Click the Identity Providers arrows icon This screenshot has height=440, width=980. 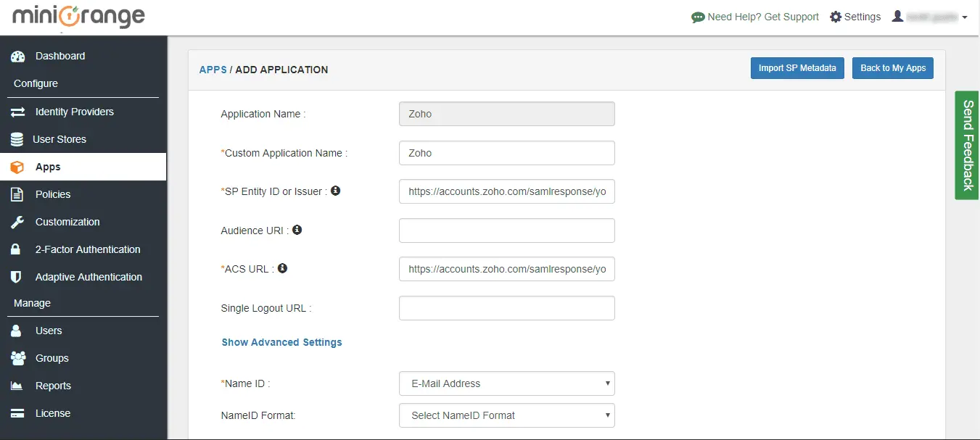click(x=17, y=112)
